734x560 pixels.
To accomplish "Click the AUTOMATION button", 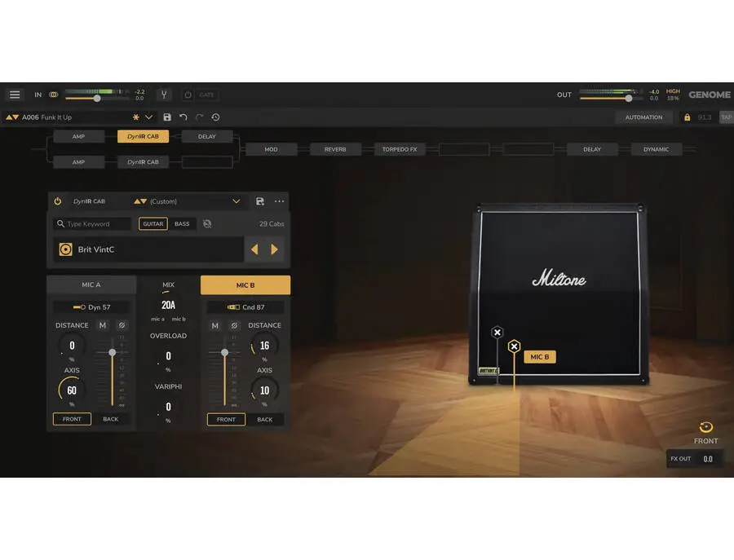I will point(643,117).
